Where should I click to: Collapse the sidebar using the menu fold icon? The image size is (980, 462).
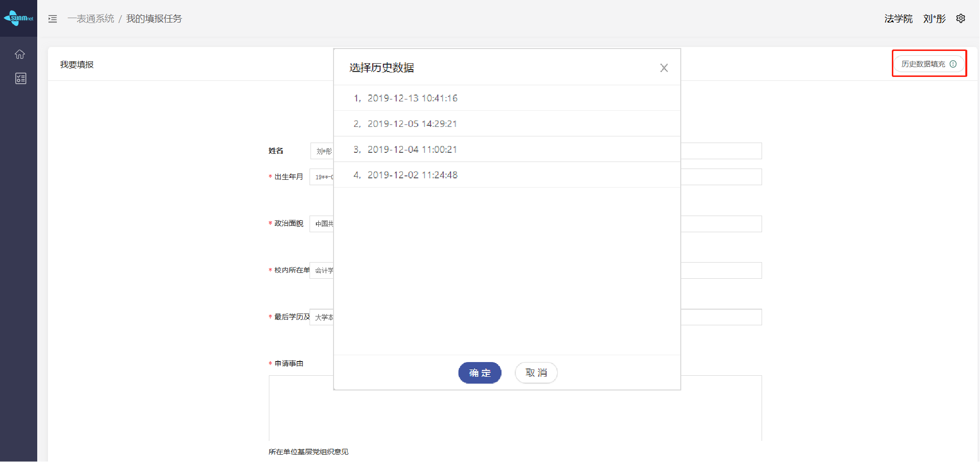click(53, 19)
